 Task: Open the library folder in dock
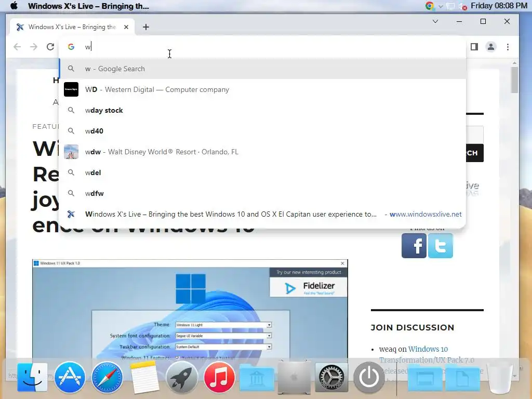coord(257,379)
